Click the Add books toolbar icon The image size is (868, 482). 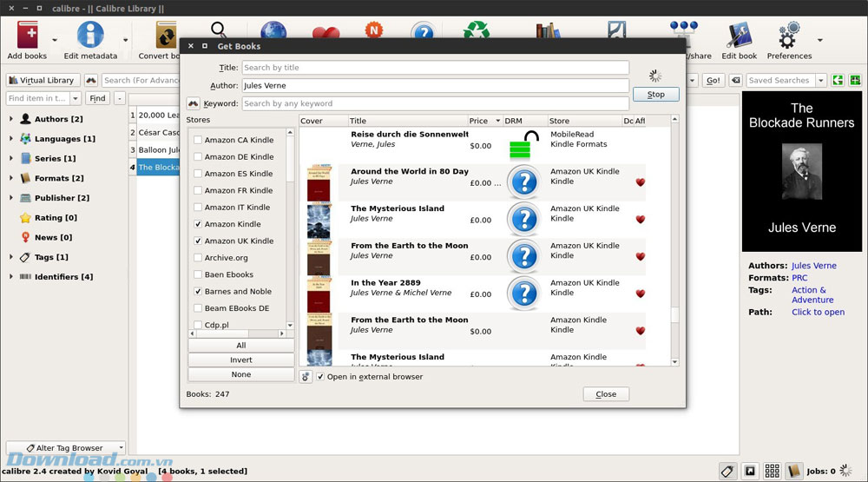27,35
